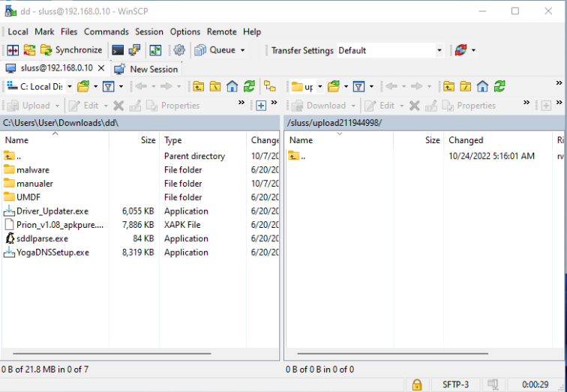Click the local panel horizontal scrollbar
567x392 pixels.
[x=112, y=354]
